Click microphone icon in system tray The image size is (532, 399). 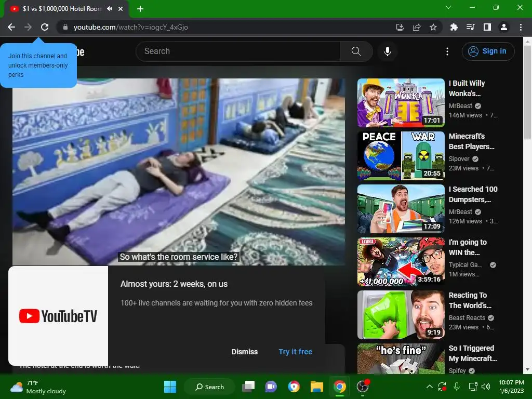coord(457,387)
